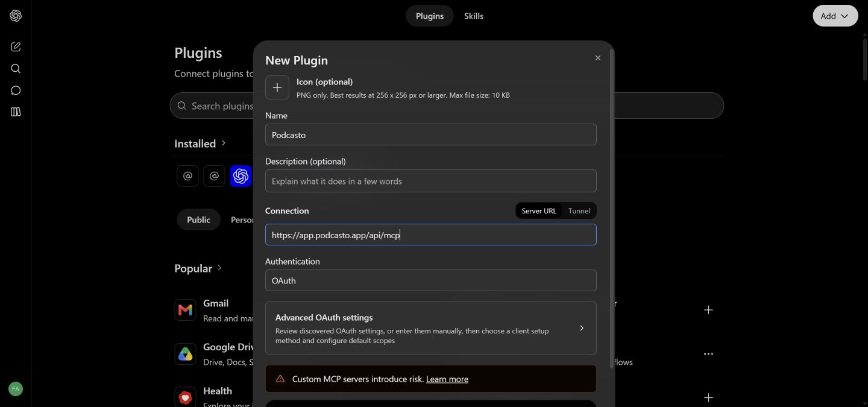Select the Public filter tab
The height and width of the screenshot is (407, 868).
[198, 219]
